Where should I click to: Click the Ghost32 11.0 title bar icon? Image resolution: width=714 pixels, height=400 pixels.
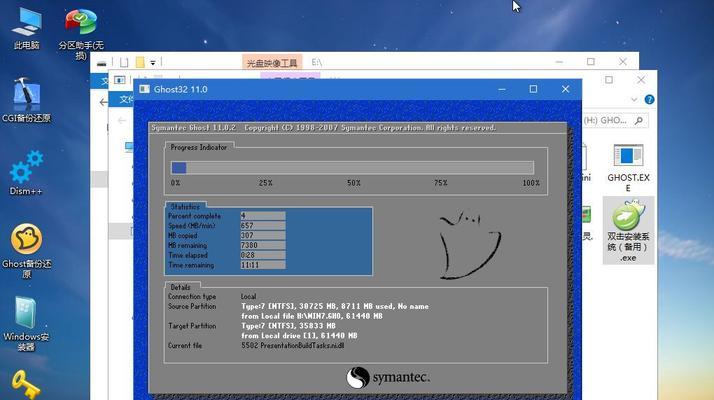tap(144, 89)
